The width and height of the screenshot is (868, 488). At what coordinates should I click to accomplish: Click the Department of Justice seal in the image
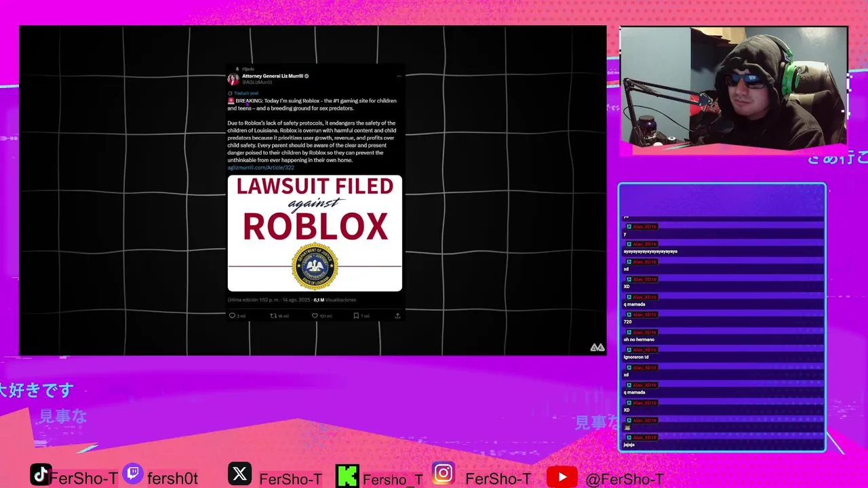click(x=315, y=266)
